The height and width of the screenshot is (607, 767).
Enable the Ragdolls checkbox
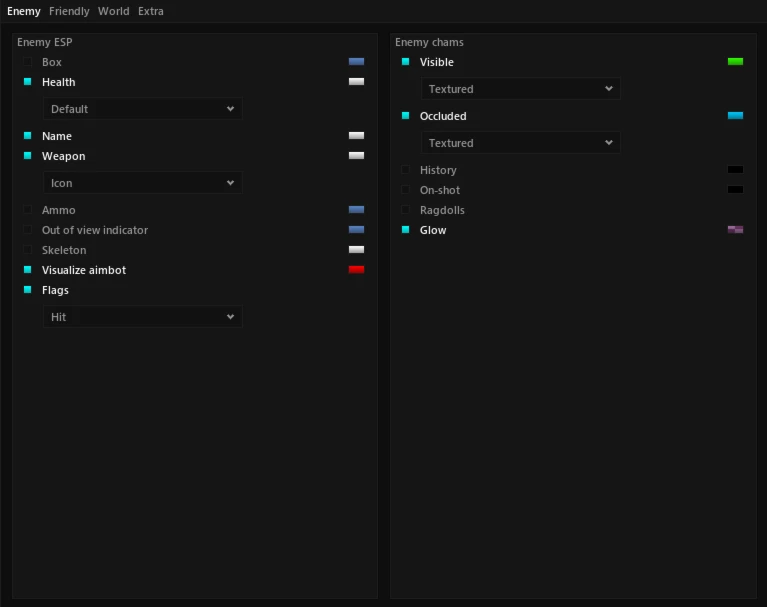tap(406, 209)
